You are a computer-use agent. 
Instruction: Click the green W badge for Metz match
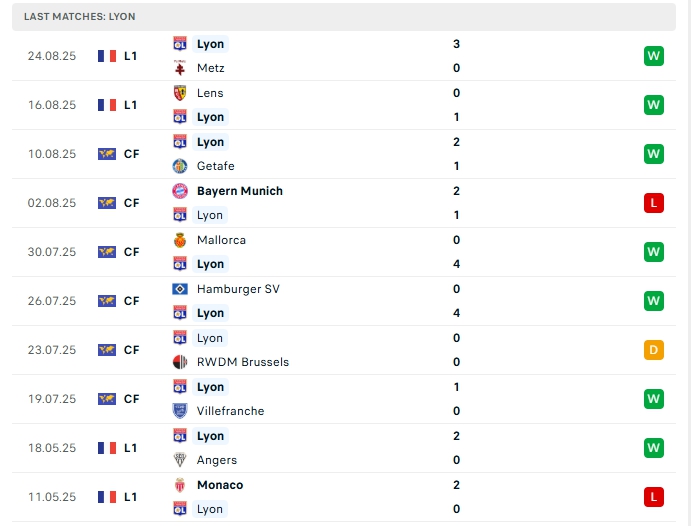(x=654, y=56)
